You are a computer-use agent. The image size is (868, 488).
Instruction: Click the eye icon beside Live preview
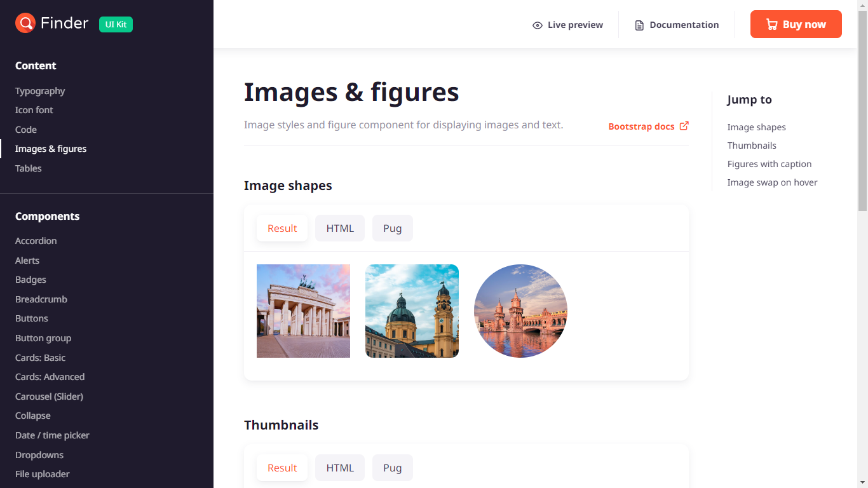(x=538, y=25)
